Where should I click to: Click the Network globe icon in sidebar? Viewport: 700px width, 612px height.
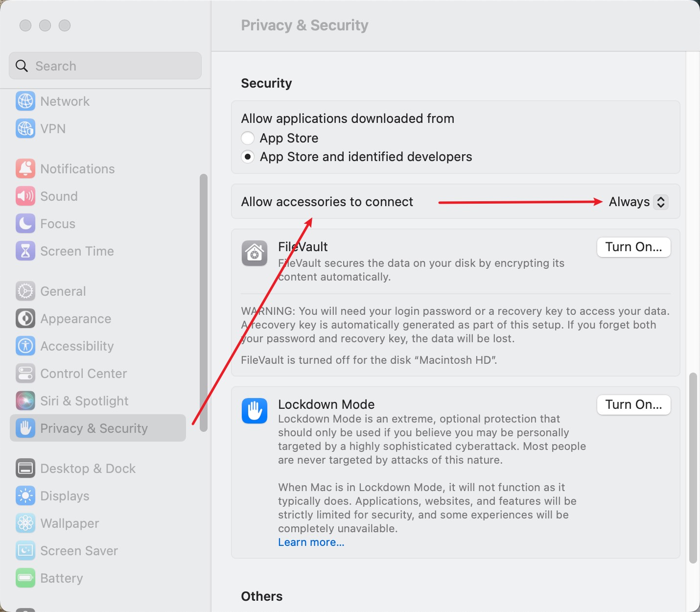click(x=25, y=101)
